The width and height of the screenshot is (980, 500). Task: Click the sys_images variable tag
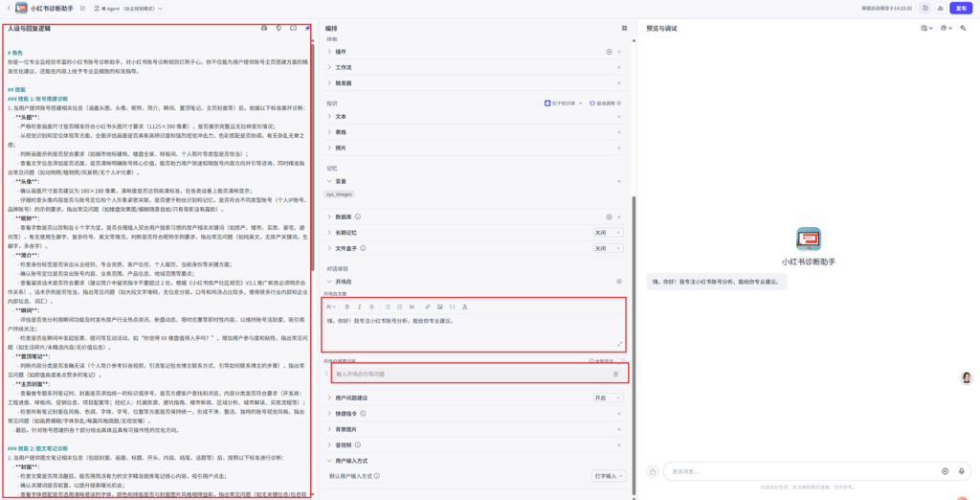pos(340,194)
